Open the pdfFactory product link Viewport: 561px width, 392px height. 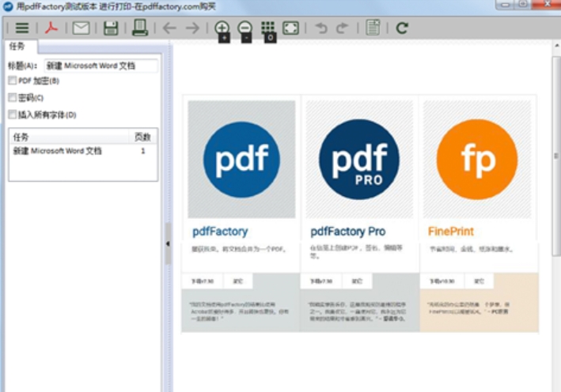pos(220,232)
